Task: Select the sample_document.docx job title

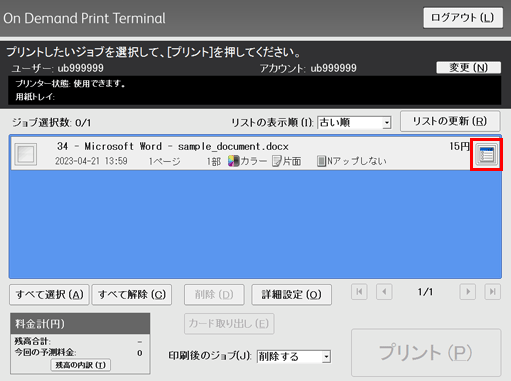Action: pos(173,146)
